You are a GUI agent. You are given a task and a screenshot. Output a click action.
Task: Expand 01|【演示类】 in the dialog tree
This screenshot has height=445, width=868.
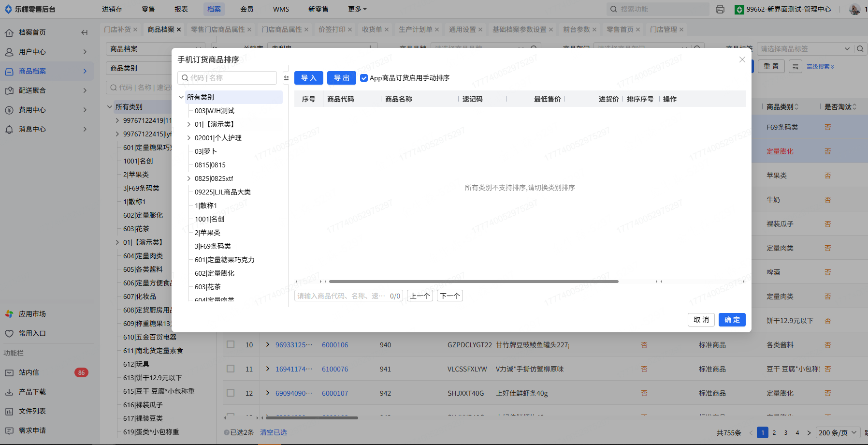coord(189,124)
